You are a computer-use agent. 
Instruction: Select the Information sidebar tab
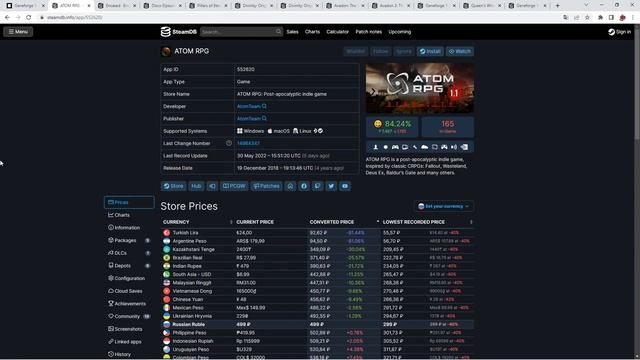point(129,228)
